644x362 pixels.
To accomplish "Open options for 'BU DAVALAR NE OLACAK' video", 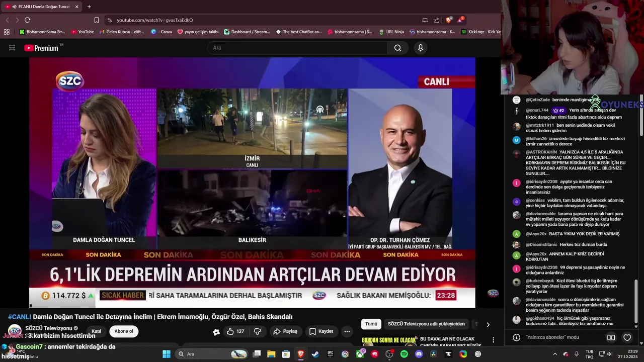I will (x=493, y=340).
